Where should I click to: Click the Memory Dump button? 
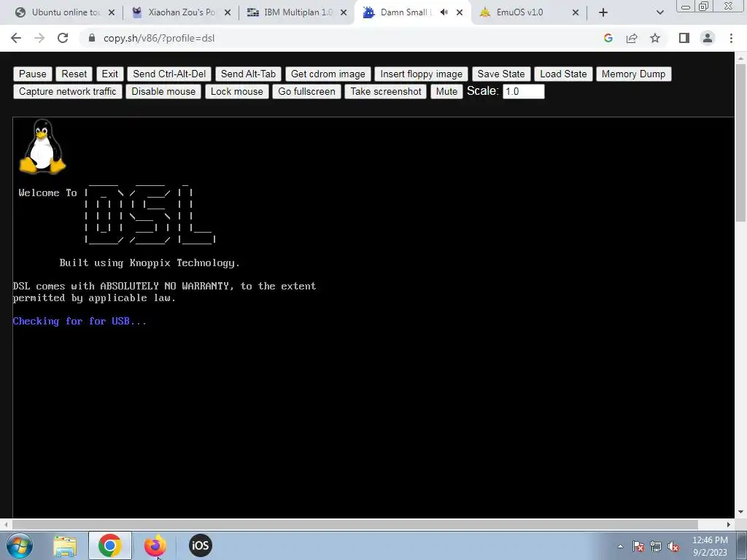[x=633, y=74]
